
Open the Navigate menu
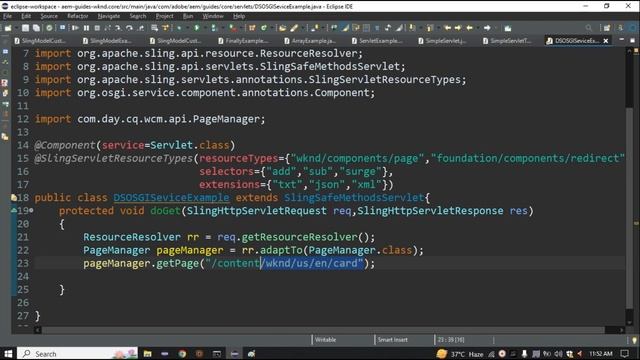[x=109, y=16]
